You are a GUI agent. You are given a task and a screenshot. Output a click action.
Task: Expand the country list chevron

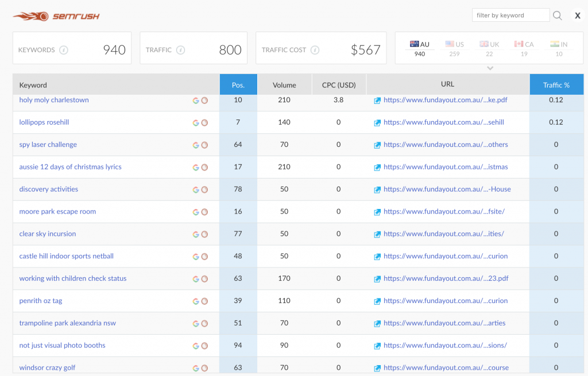click(490, 68)
